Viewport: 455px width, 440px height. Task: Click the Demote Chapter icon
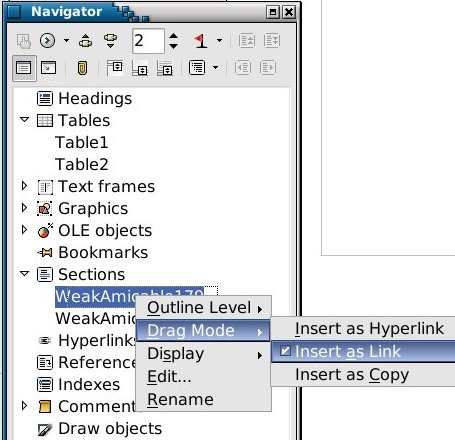(272, 41)
